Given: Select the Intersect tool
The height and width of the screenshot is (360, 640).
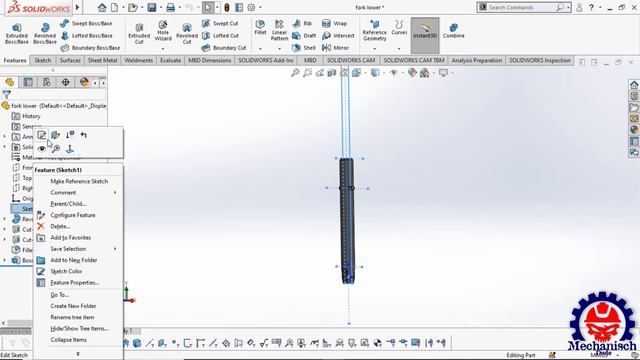Looking at the screenshot, I should (x=338, y=36).
